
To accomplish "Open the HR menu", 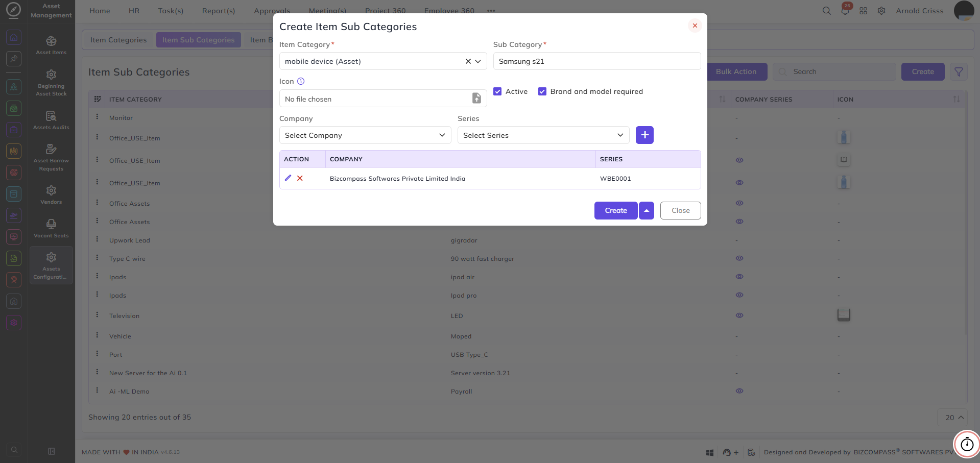I will point(134,11).
